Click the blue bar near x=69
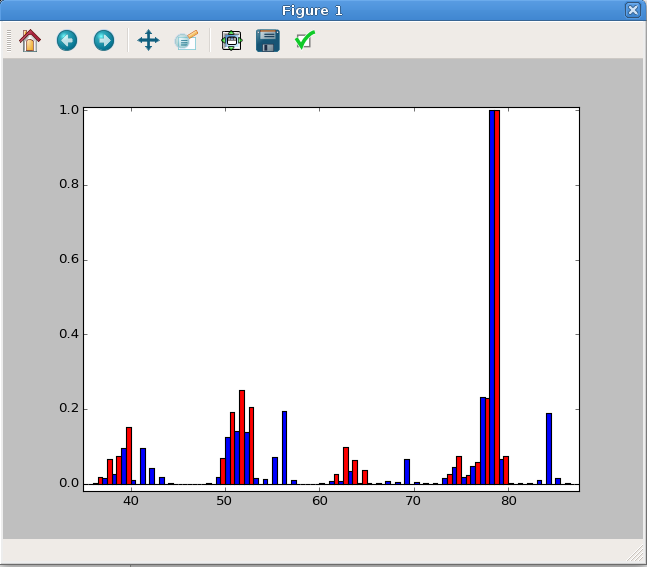The image size is (647, 567). [407, 472]
